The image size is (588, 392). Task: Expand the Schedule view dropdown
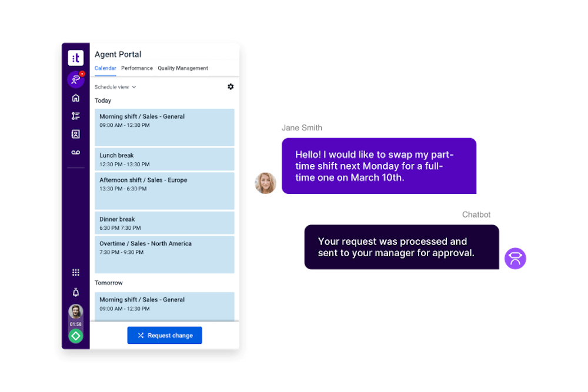coord(115,87)
